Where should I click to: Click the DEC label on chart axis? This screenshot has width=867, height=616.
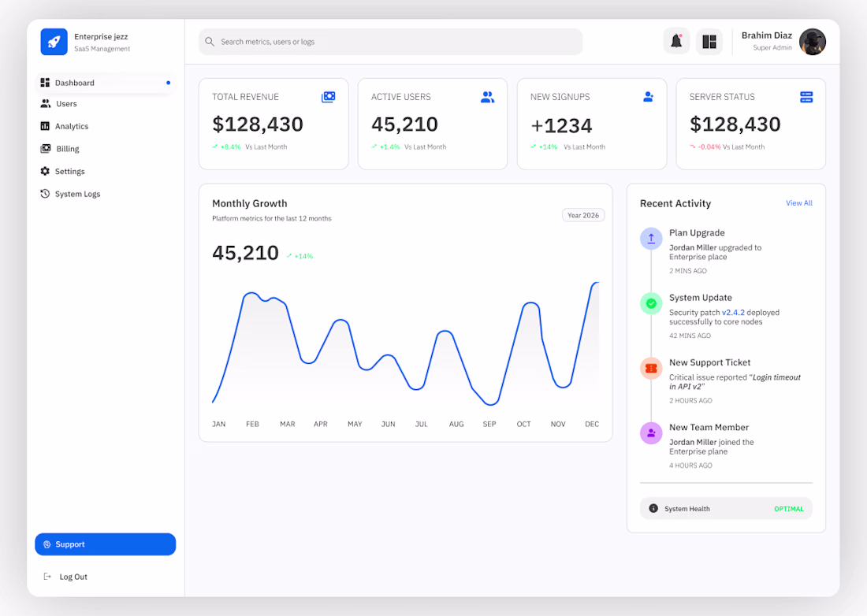coord(592,425)
